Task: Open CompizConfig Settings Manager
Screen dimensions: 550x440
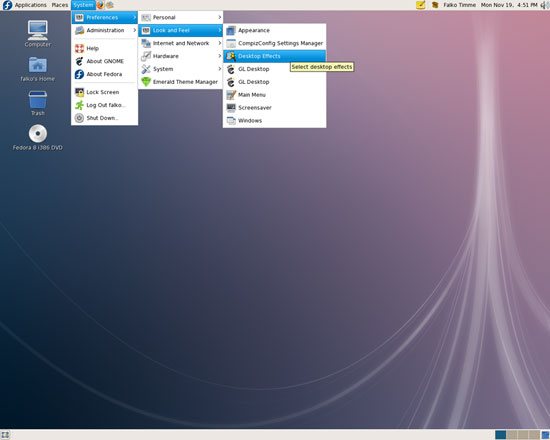Action: 274,43
